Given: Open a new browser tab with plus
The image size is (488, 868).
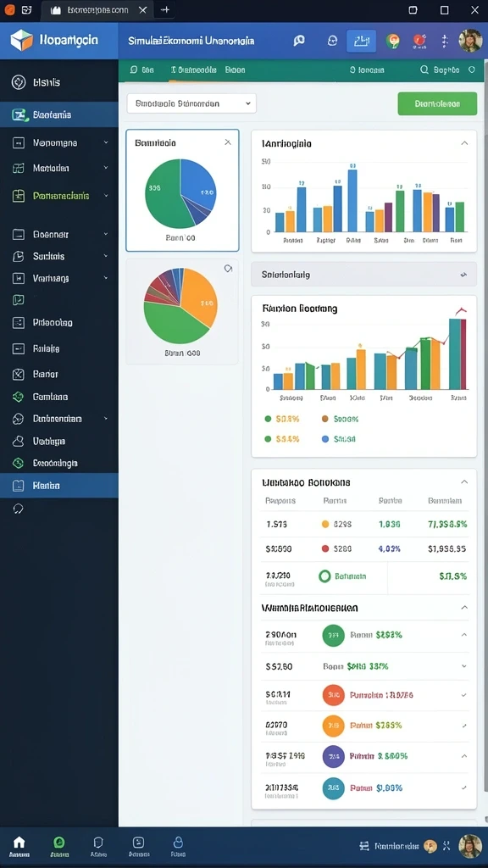Looking at the screenshot, I should click(x=165, y=10).
